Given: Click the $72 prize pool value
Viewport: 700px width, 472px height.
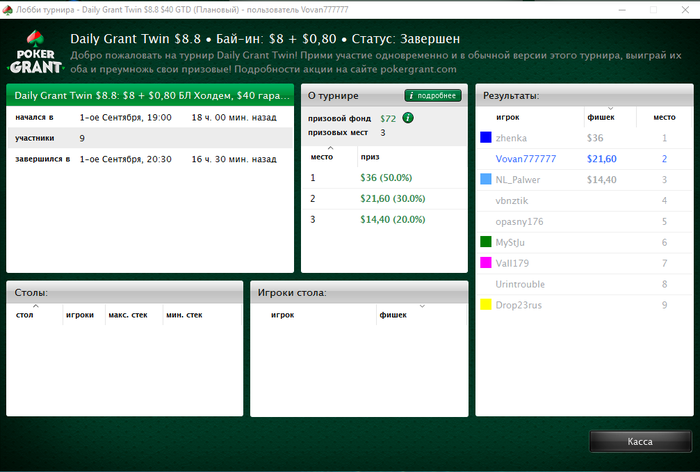Looking at the screenshot, I should click(x=388, y=118).
